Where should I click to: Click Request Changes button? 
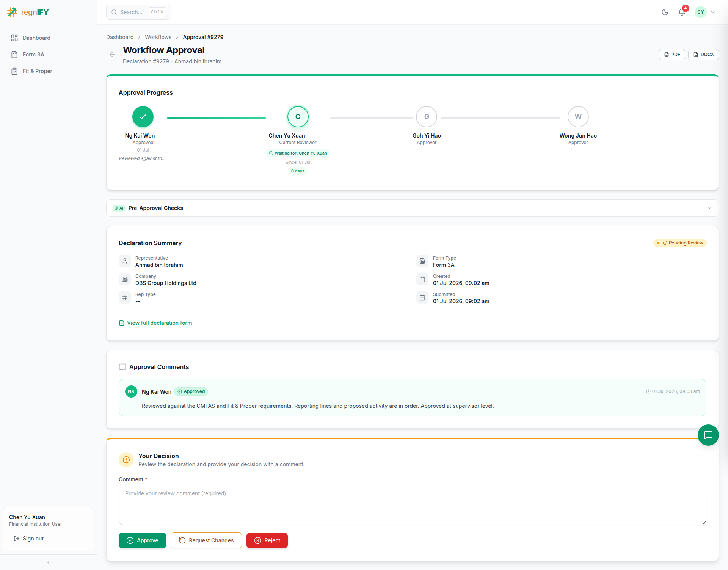coord(206,540)
